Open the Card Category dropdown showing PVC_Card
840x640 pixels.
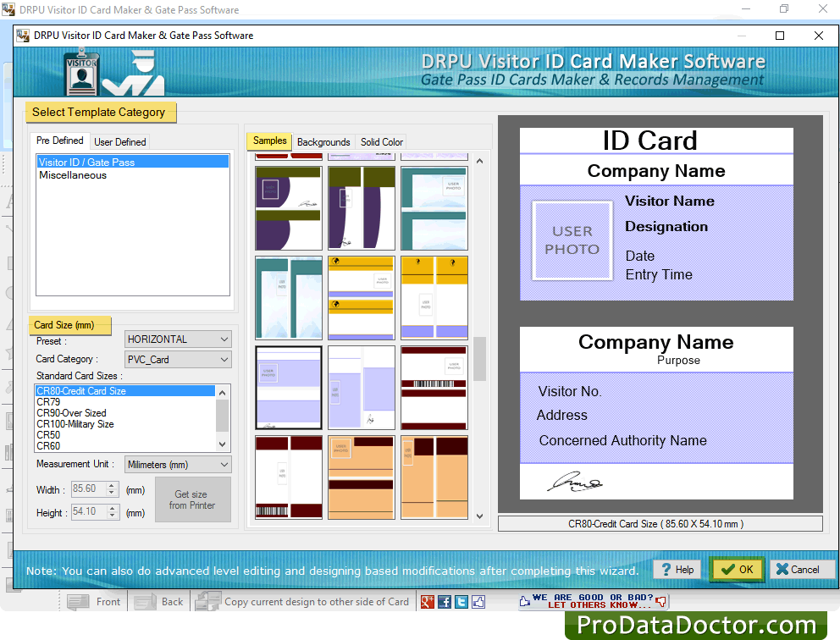coord(178,359)
